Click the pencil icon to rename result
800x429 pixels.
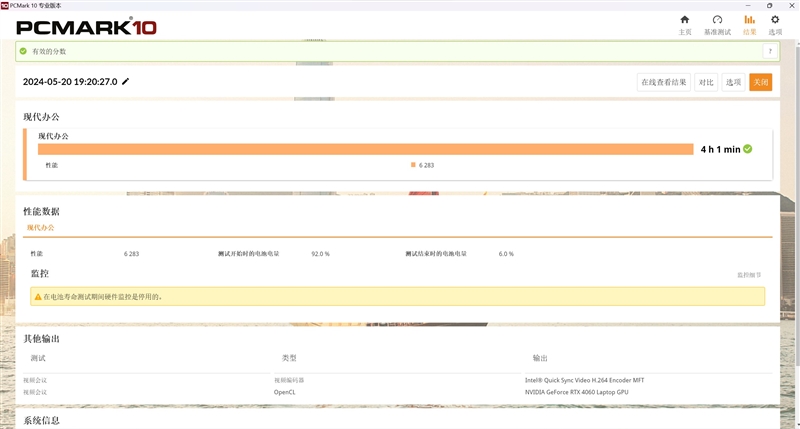tap(126, 81)
